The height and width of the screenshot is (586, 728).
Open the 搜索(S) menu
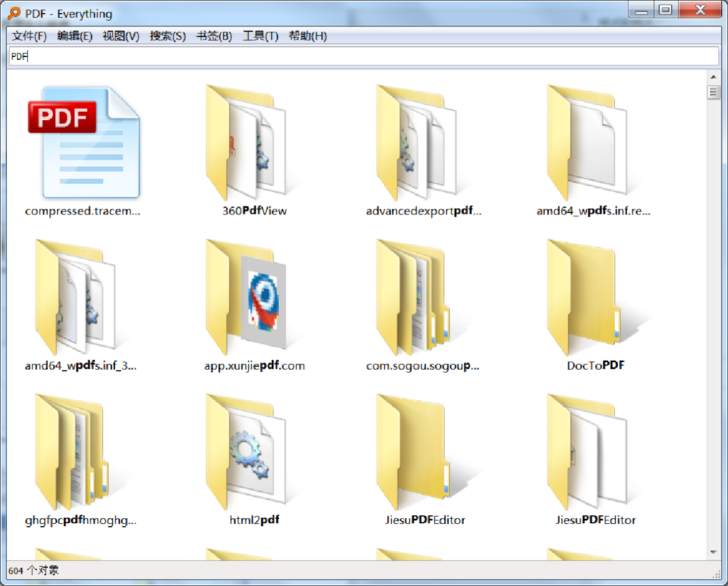pyautogui.click(x=168, y=36)
